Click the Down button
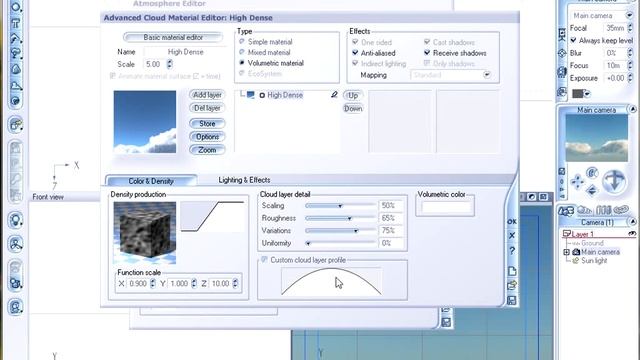640x360 pixels. (353, 109)
